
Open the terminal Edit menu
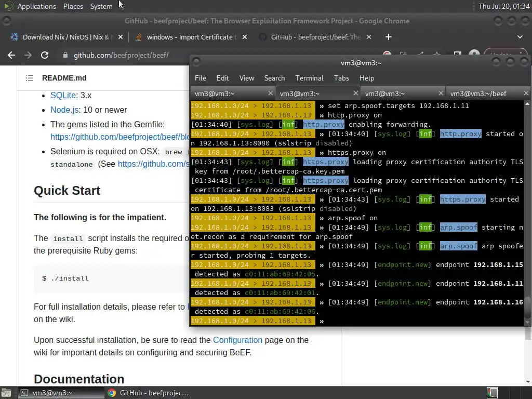pyautogui.click(x=222, y=78)
